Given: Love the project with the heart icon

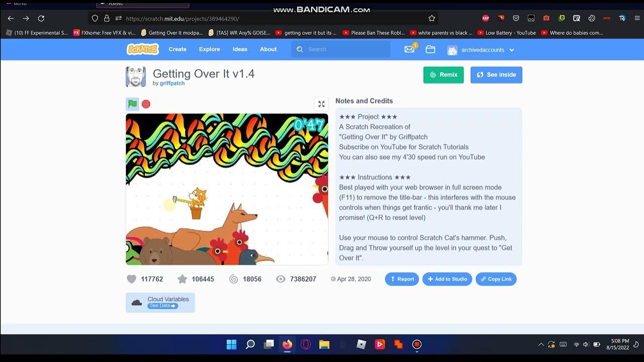Looking at the screenshot, I should [131, 279].
